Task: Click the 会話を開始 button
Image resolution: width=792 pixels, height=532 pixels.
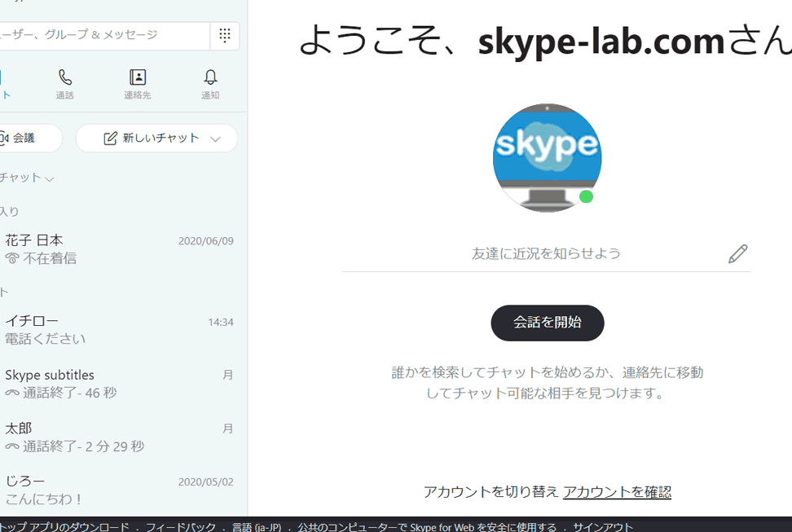Action: tap(548, 323)
